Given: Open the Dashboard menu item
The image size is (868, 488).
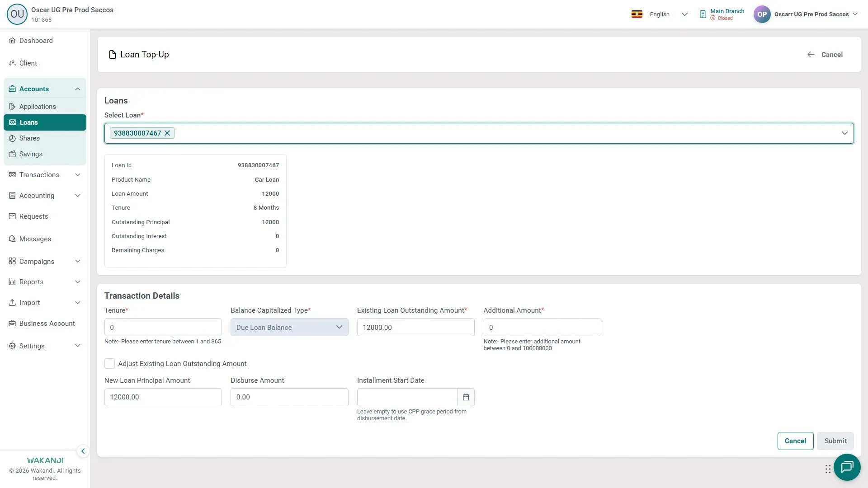Looking at the screenshot, I should tap(45, 41).
